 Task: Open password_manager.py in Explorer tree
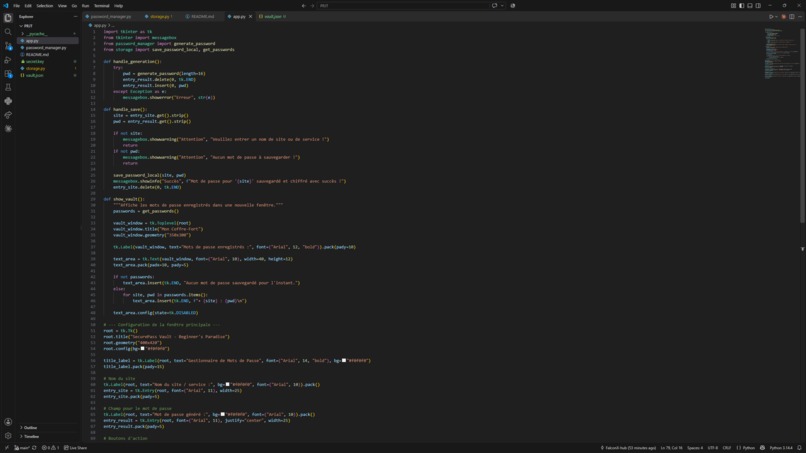[x=46, y=48]
